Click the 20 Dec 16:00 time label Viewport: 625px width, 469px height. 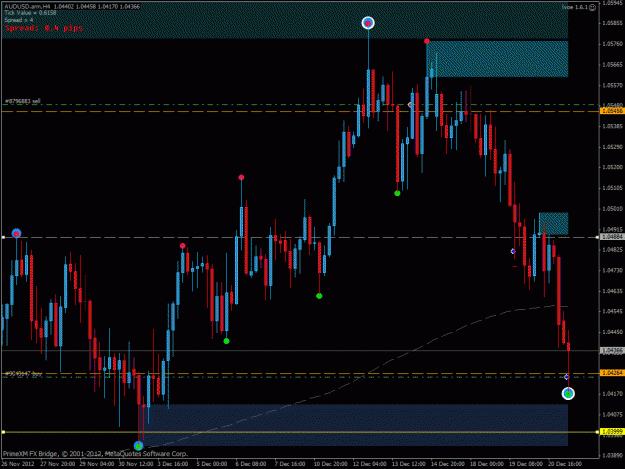pos(565,464)
